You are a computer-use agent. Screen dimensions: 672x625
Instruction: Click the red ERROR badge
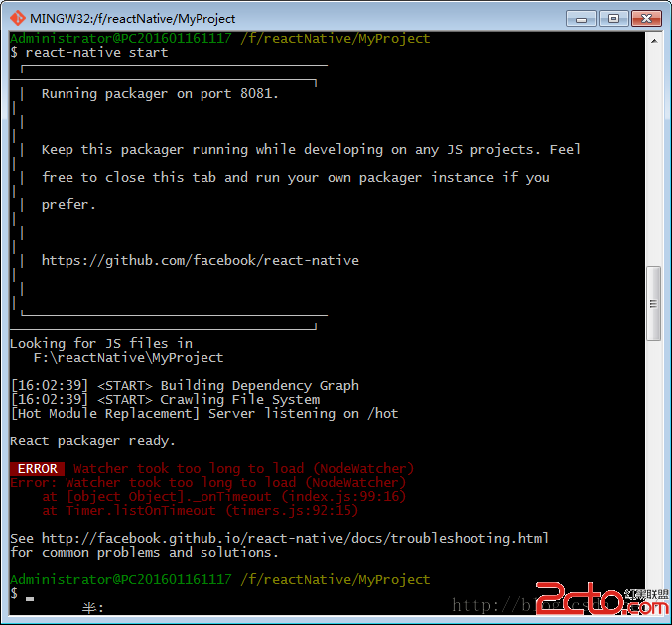38,469
